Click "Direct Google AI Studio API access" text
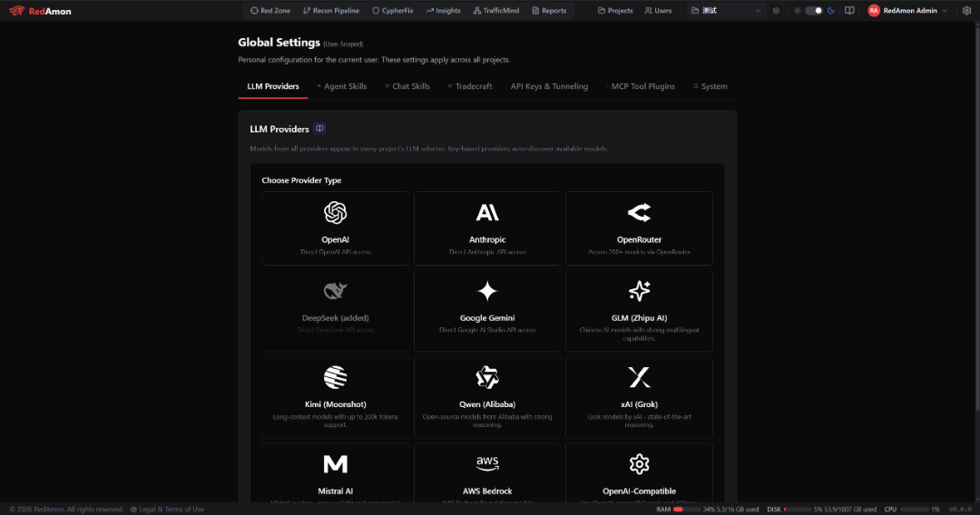This screenshot has width=980, height=515. [x=487, y=330]
